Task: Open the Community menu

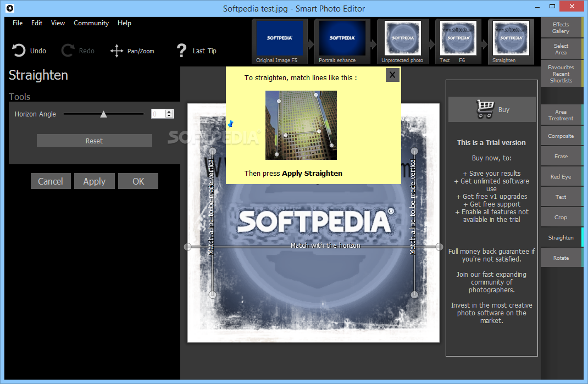Action: tap(91, 23)
